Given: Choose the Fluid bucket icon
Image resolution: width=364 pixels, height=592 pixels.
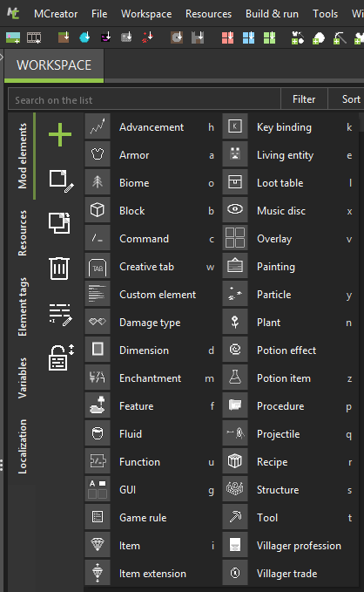Looking at the screenshot, I should [x=98, y=433].
